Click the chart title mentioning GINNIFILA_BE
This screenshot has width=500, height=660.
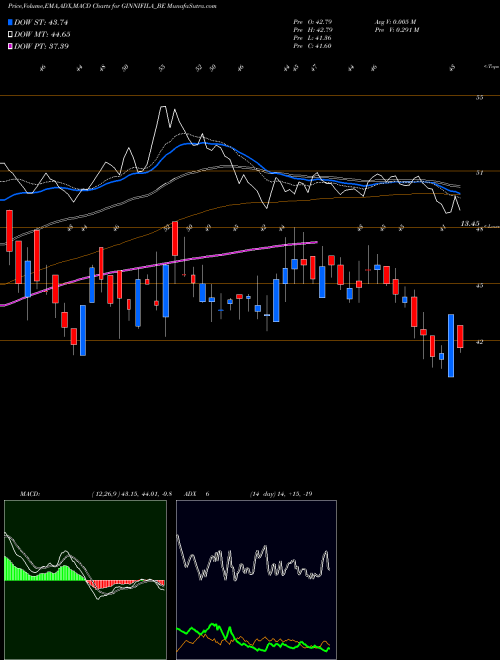(x=112, y=7)
